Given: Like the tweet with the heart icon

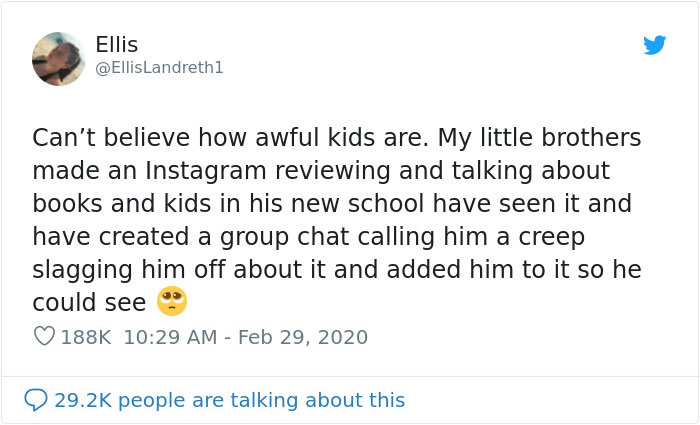Looking at the screenshot, I should pyautogui.click(x=44, y=337).
